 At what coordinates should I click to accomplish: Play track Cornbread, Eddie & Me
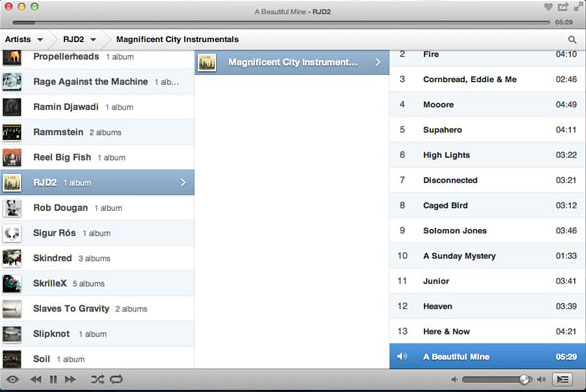tap(488, 79)
